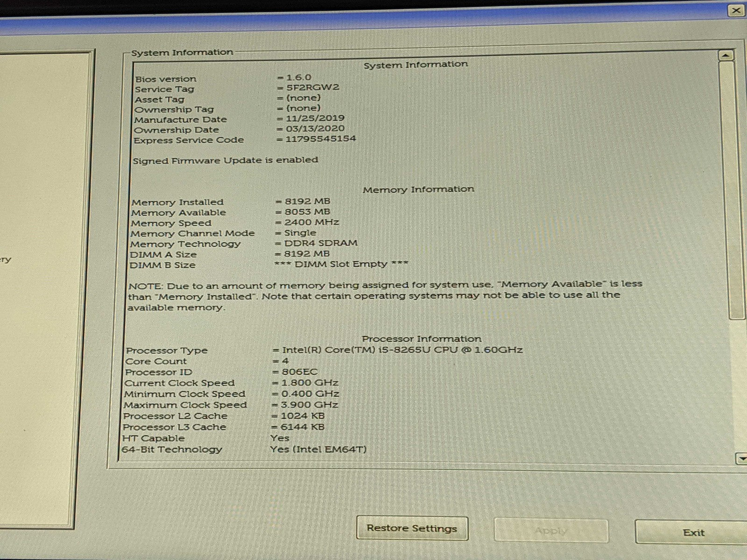Click Memory Speed value 2400 MHz
The image size is (747, 560).
coord(311,222)
